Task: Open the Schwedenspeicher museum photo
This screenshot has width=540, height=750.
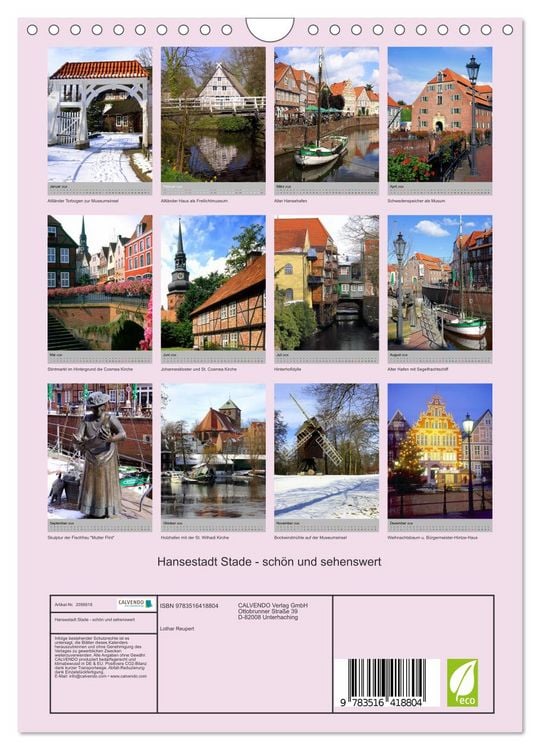Action: pos(440,114)
